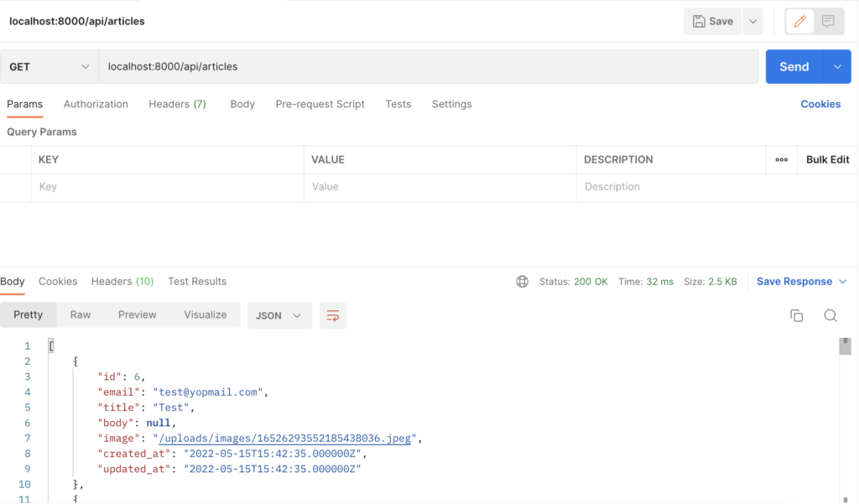Click the created_at timestamp value
The width and height of the screenshot is (859, 504).
(x=273, y=454)
